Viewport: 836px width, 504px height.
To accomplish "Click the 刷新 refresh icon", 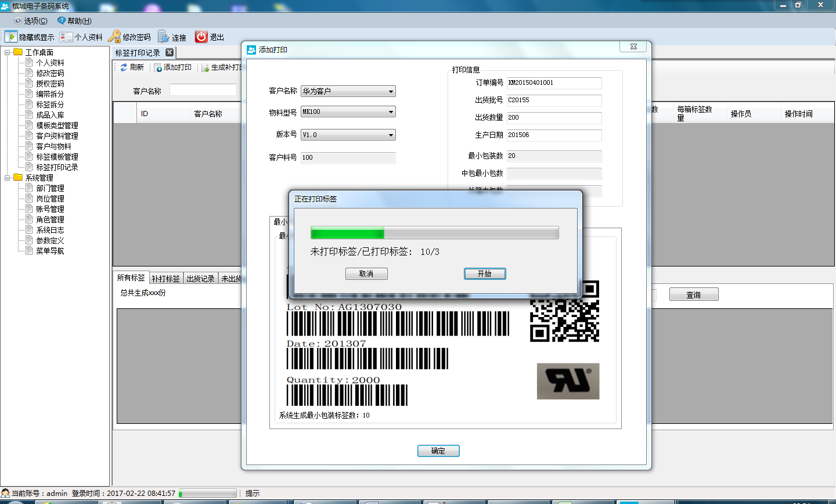I will click(x=124, y=67).
